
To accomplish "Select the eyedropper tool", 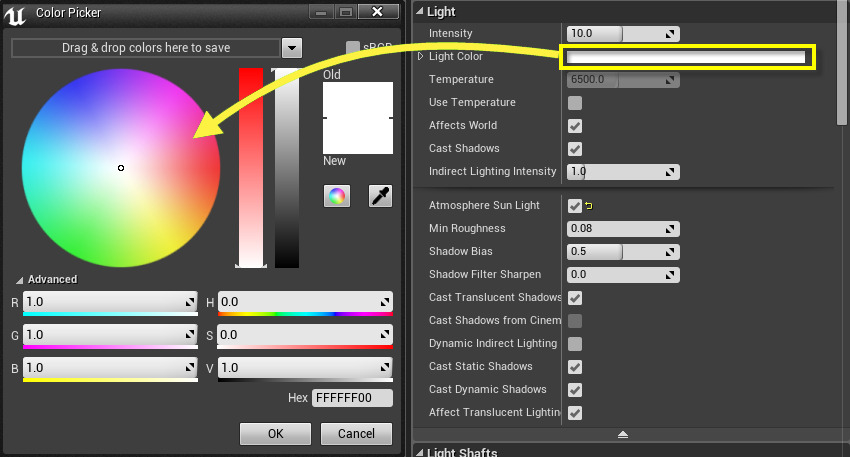I will [380, 196].
